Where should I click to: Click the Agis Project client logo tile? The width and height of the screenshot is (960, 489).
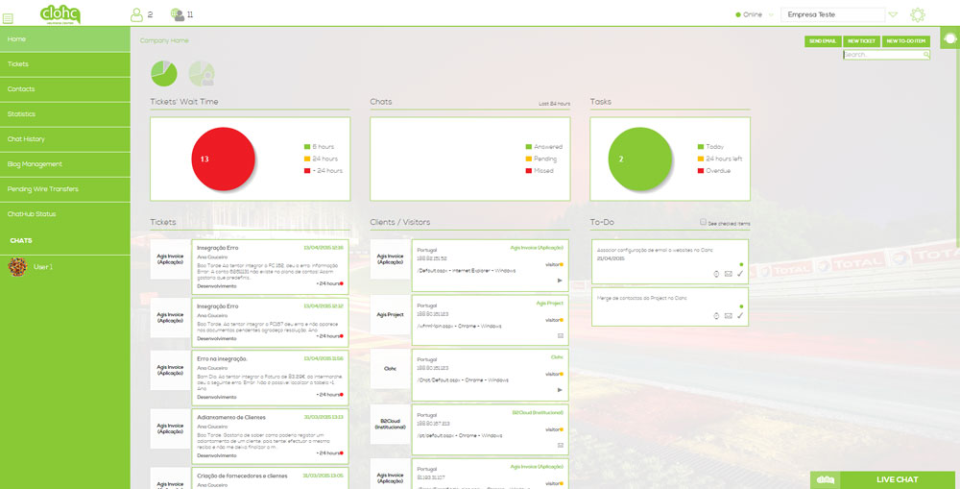tap(390, 315)
